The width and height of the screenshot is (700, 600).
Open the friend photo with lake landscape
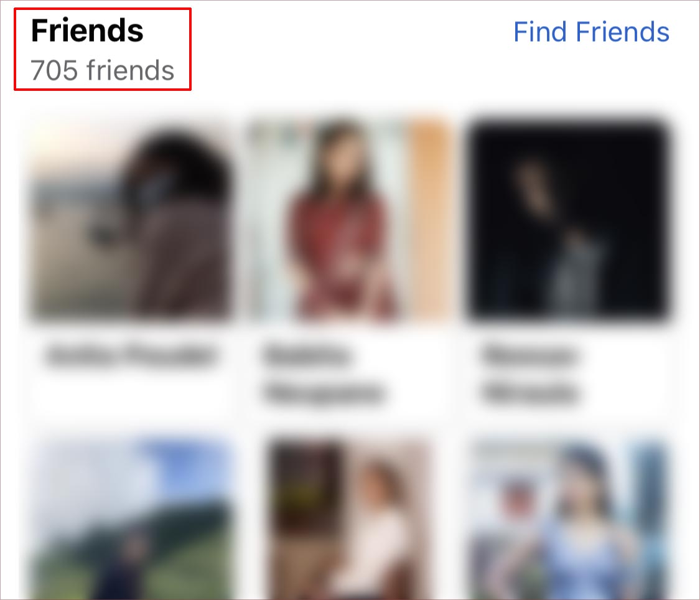(131, 220)
